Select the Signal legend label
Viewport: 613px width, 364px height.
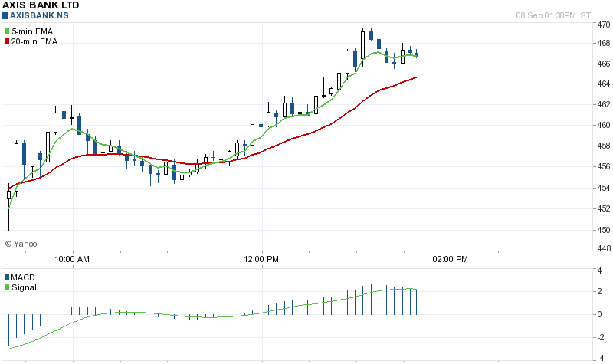[x=24, y=288]
